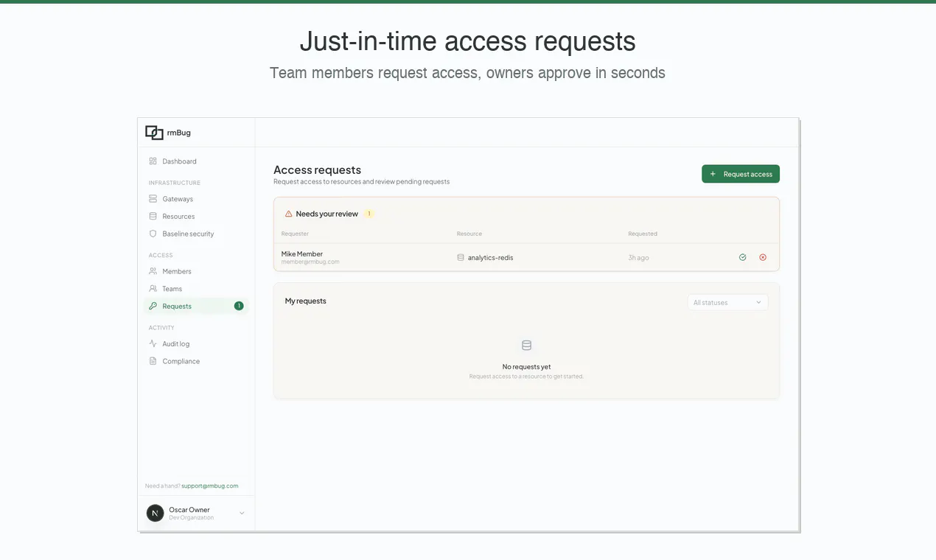Image resolution: width=936 pixels, height=560 pixels.
Task: Click the Baseline security shield icon
Action: (153, 234)
